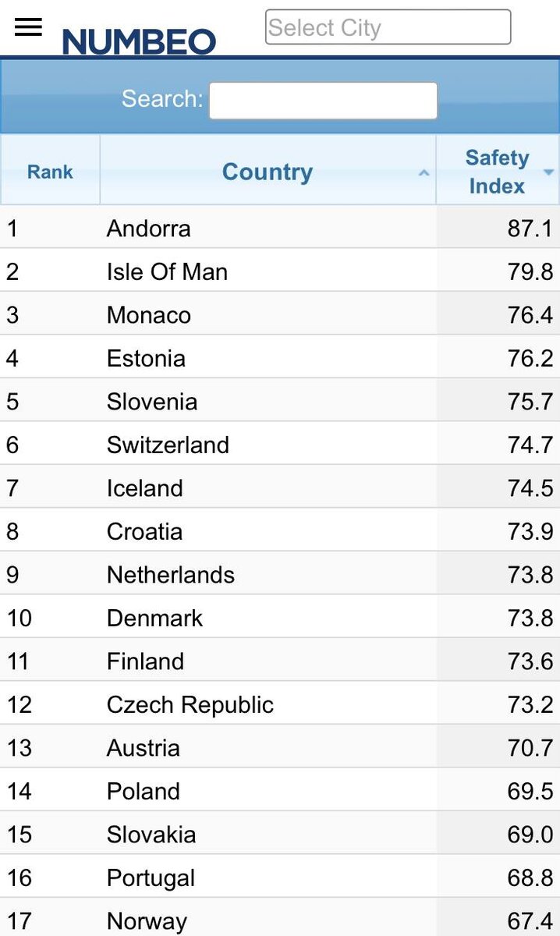Focus the Select City field
560x936 pixels.
tap(388, 27)
